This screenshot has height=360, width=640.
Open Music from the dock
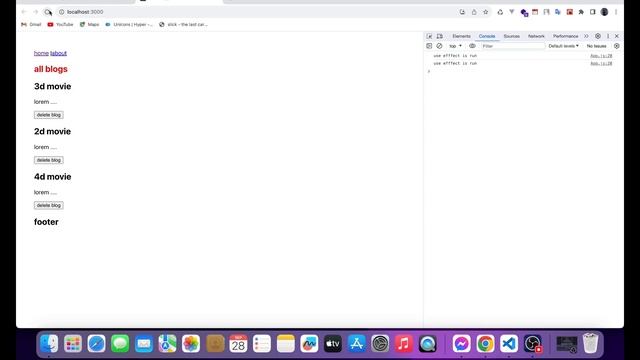[x=404, y=344]
